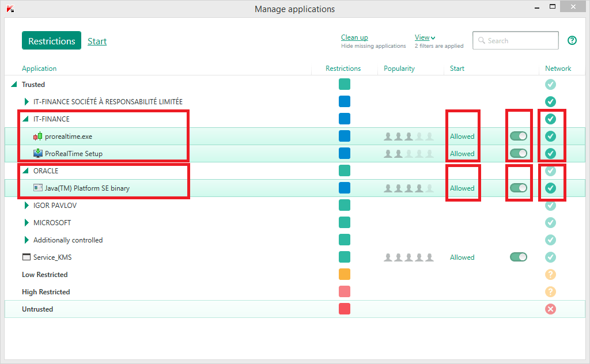Select the Low Restricted group row
This screenshot has height=364, width=590.
click(295, 275)
